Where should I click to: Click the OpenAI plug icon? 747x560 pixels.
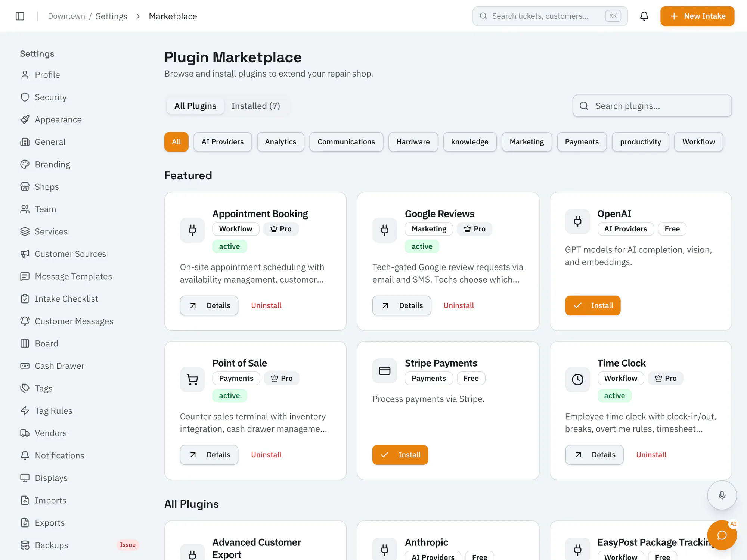coord(577,221)
